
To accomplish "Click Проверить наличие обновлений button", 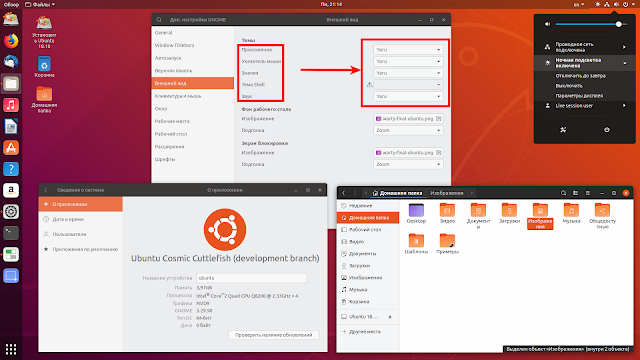I will [273, 335].
